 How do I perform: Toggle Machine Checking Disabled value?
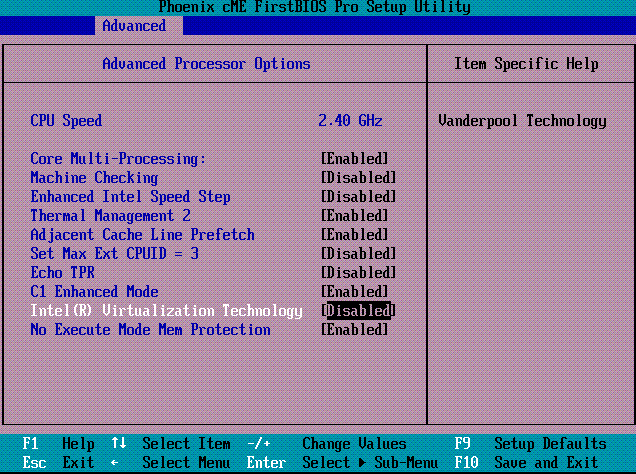click(x=359, y=178)
